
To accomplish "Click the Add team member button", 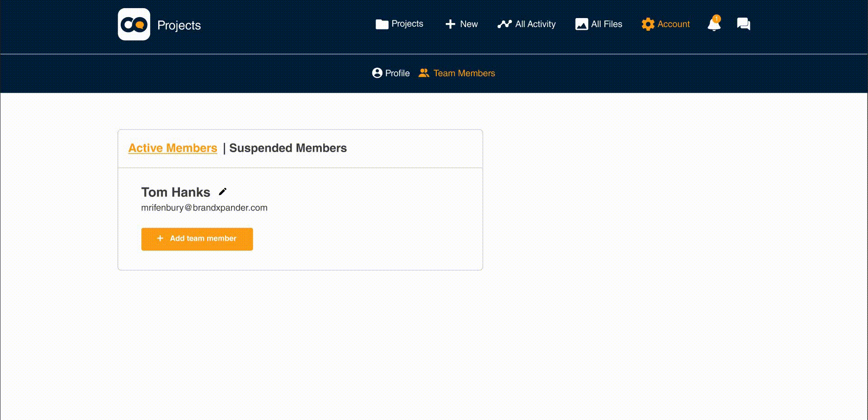I will (x=197, y=239).
